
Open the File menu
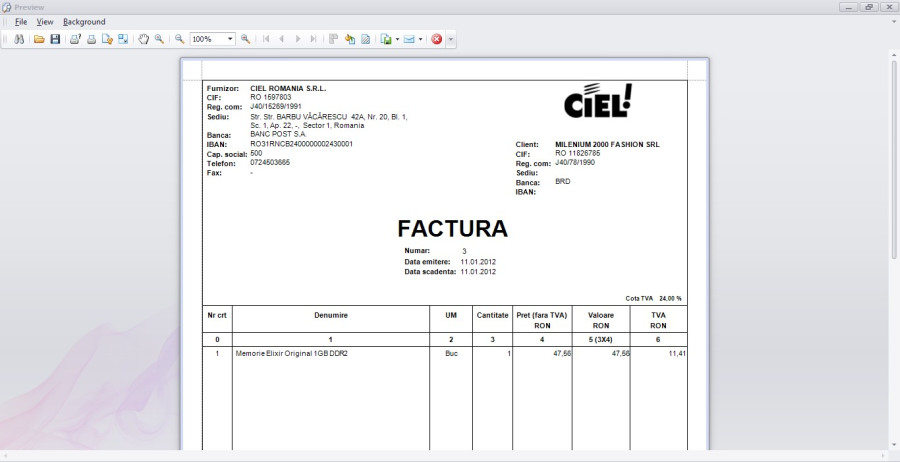20,22
